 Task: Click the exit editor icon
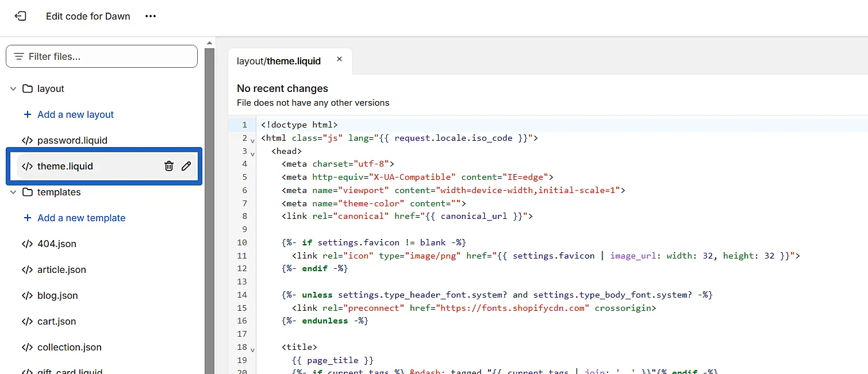click(20, 16)
